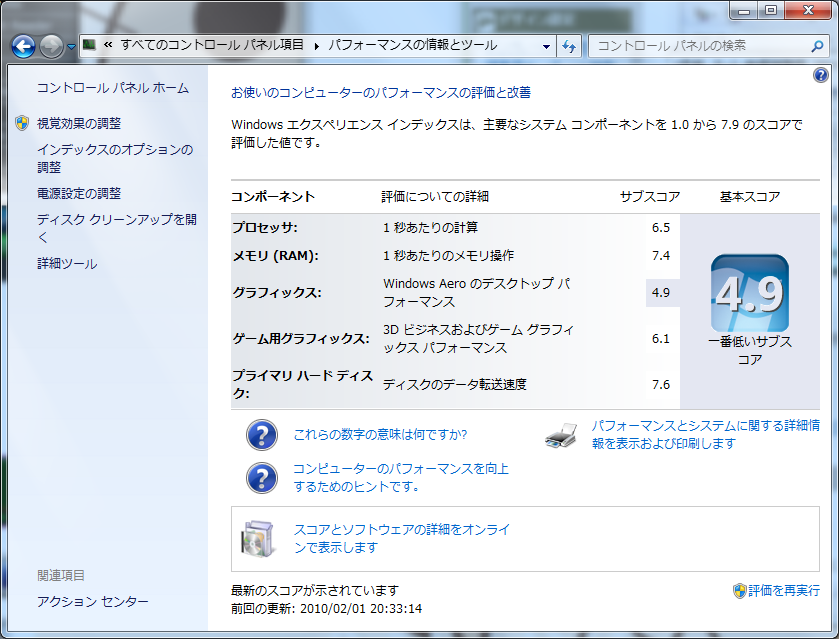
Task: Click the magnifier search icon
Action: point(817,46)
